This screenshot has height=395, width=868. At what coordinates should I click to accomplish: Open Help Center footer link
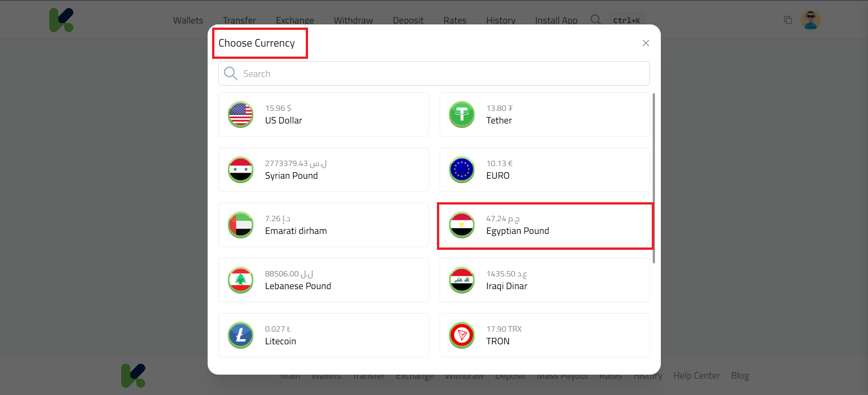(697, 376)
